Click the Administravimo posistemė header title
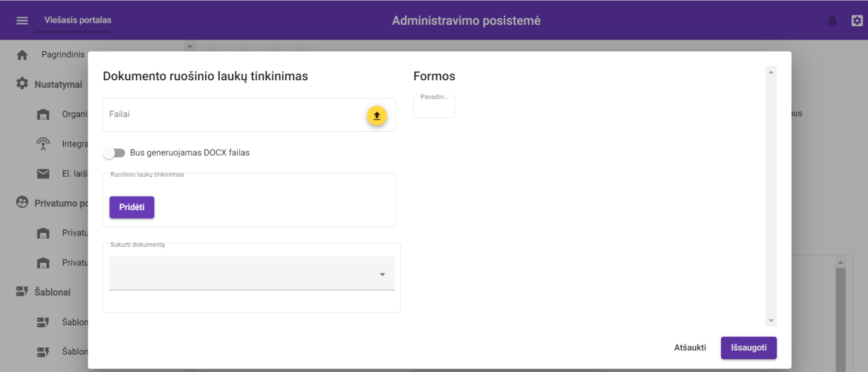This screenshot has width=868, height=372. pyautogui.click(x=466, y=21)
